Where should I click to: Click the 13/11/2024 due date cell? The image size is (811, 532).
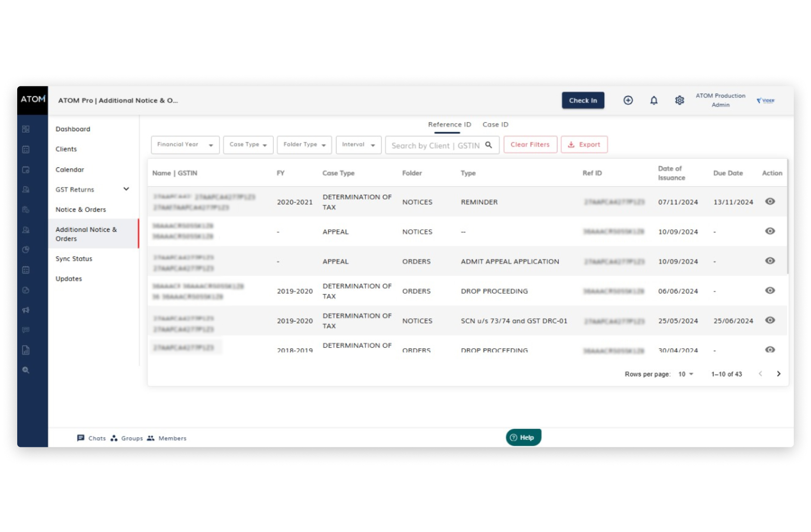733,202
